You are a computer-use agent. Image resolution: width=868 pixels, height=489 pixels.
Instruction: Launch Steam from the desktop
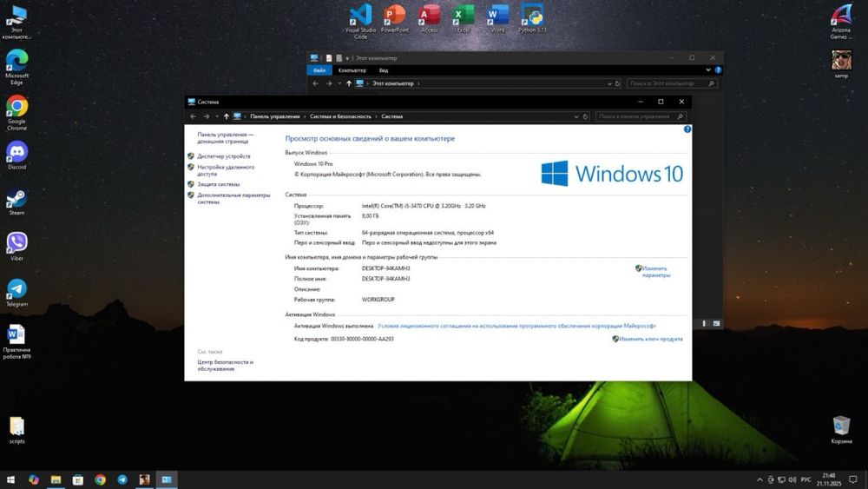coord(16,201)
